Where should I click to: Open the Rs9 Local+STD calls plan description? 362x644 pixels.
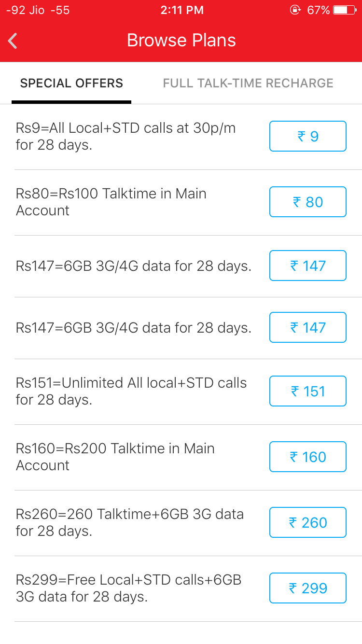[125, 137]
